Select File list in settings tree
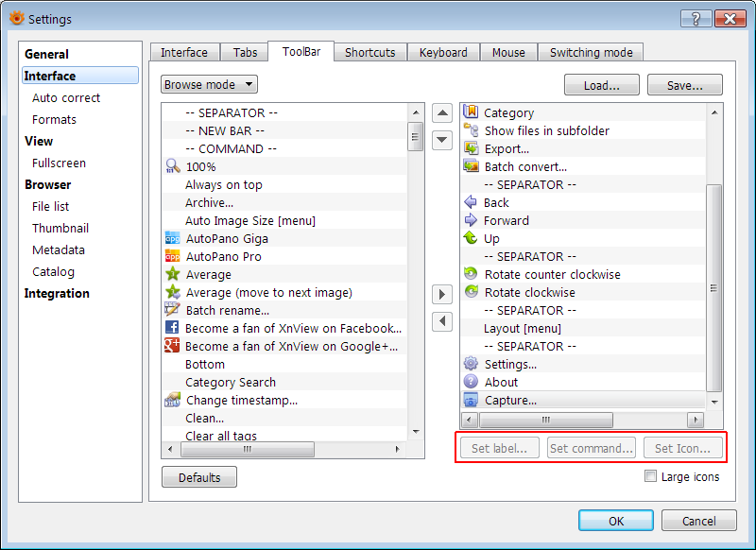Viewport: 756px width, 550px height. click(50, 206)
